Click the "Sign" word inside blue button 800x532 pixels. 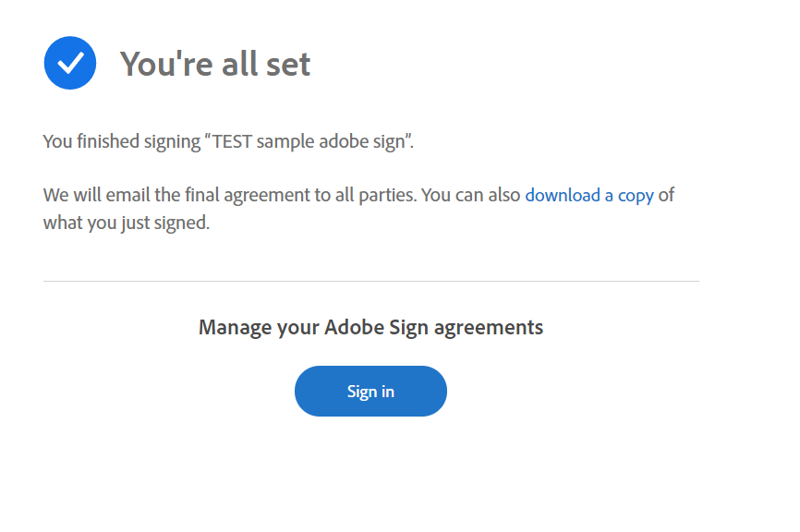[x=362, y=392]
